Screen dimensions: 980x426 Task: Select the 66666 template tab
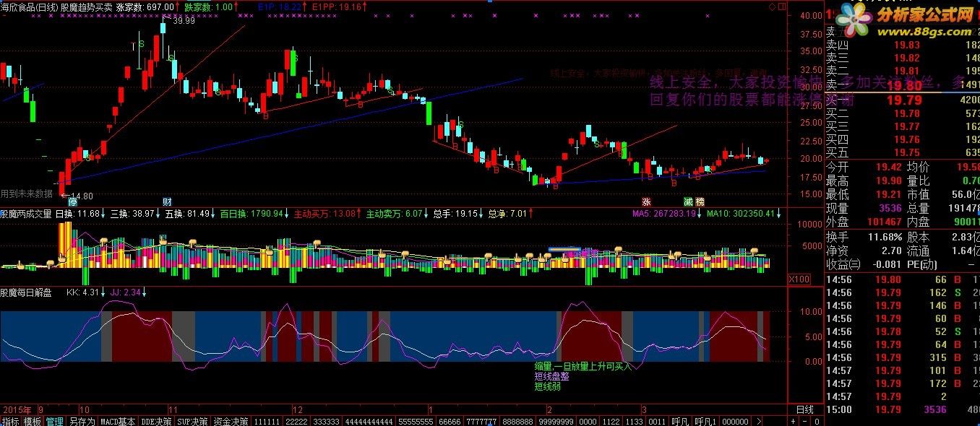tap(449, 421)
